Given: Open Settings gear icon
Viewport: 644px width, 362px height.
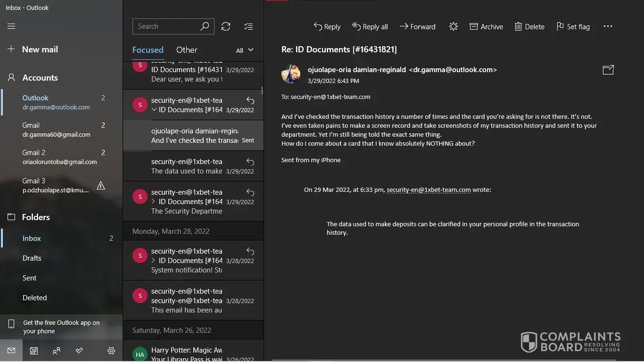Looking at the screenshot, I should (111, 351).
